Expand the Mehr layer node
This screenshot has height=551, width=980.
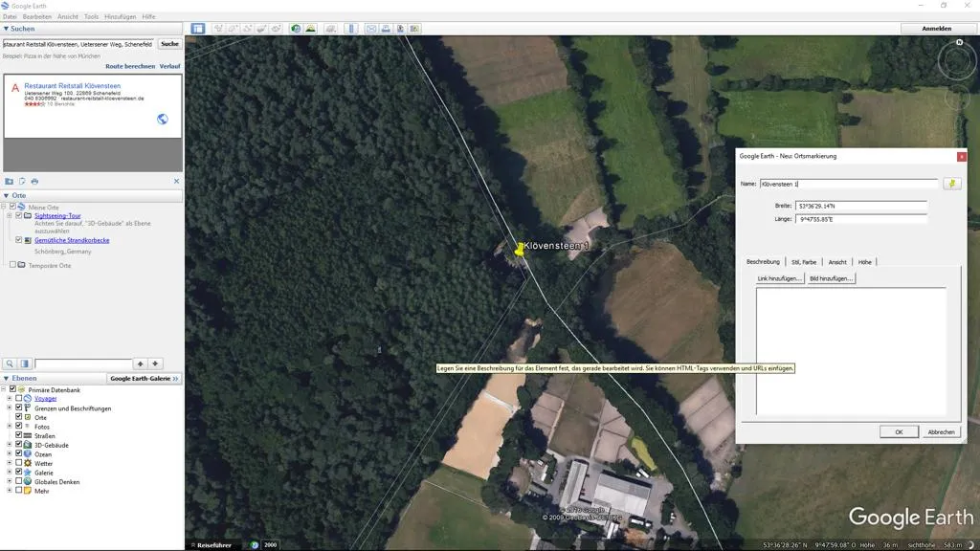pos(10,491)
